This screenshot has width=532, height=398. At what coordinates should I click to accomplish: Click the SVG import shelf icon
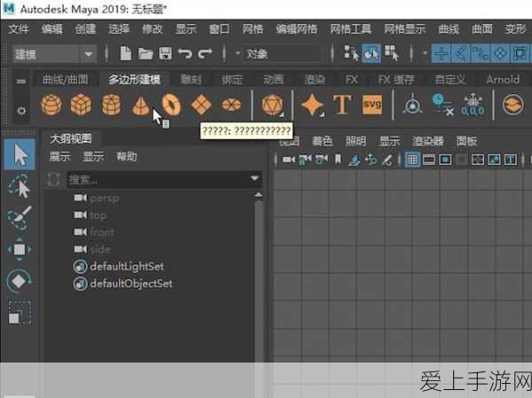(x=372, y=105)
